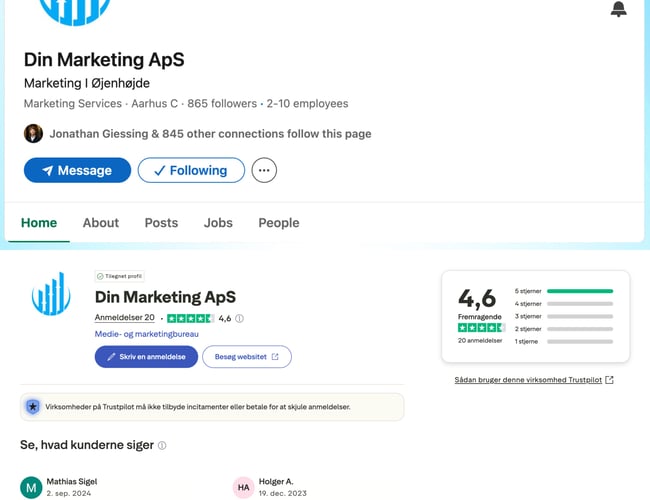Image resolution: width=650 pixels, height=500 pixels.
Task: Click the Trustpilot Din Marketing ApS logo
Action: tap(51, 294)
